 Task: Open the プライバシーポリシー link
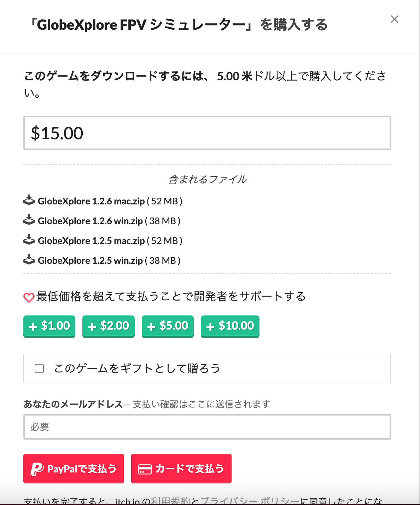250,501
